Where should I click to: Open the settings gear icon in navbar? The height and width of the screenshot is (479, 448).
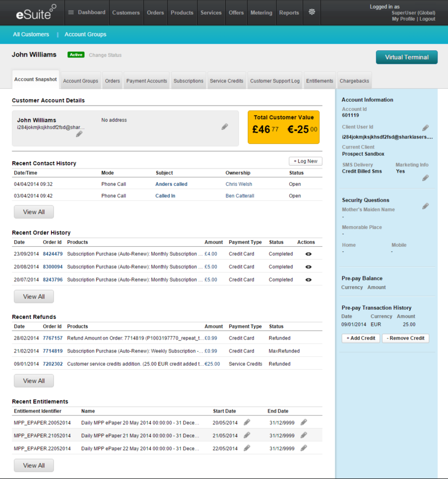click(312, 12)
